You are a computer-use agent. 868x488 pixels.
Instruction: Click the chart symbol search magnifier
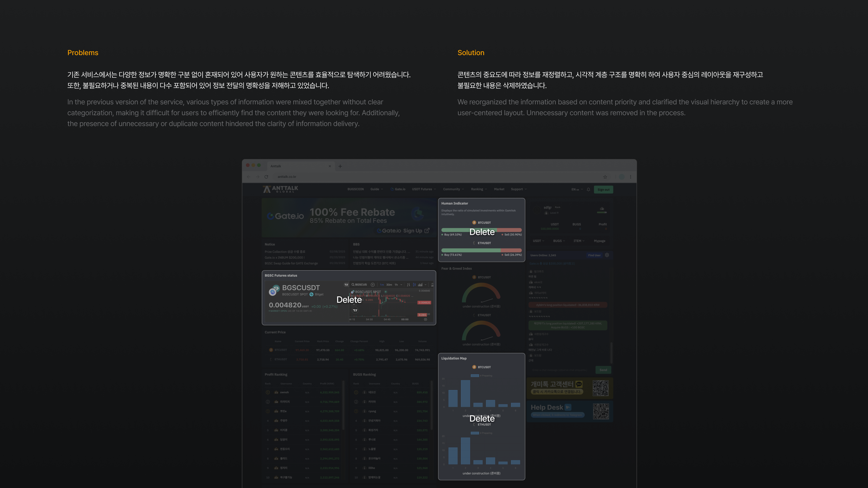point(353,285)
